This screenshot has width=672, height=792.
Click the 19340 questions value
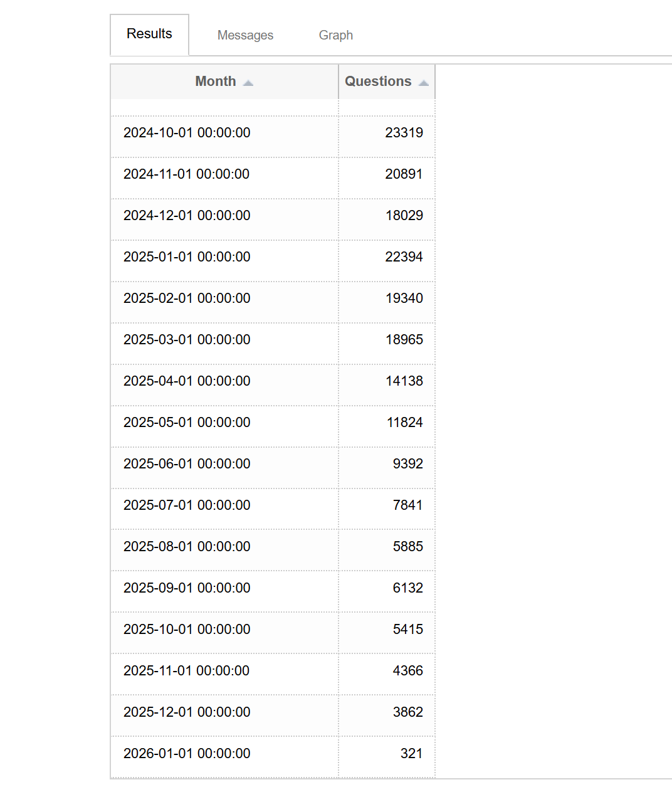point(404,298)
